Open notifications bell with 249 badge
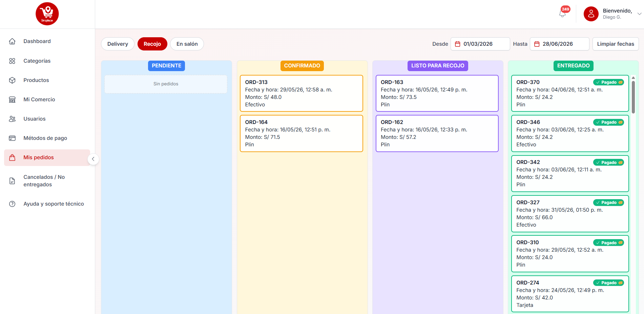Viewport: 644px width, 314px height. (562, 14)
